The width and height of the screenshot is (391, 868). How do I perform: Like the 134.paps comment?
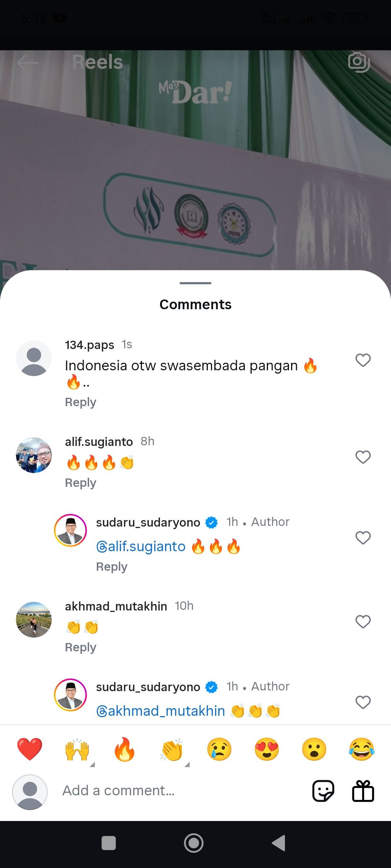[x=363, y=360]
